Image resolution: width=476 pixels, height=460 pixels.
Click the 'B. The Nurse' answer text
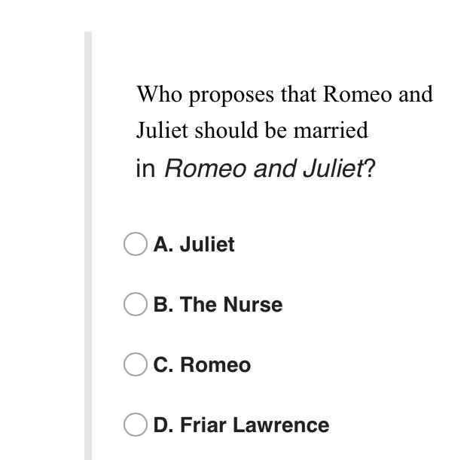218,305
